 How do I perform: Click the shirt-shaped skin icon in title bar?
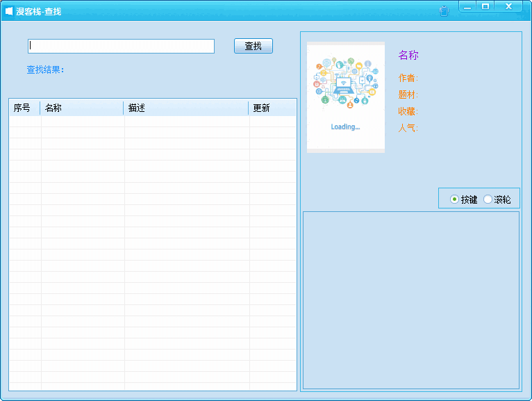[444, 10]
